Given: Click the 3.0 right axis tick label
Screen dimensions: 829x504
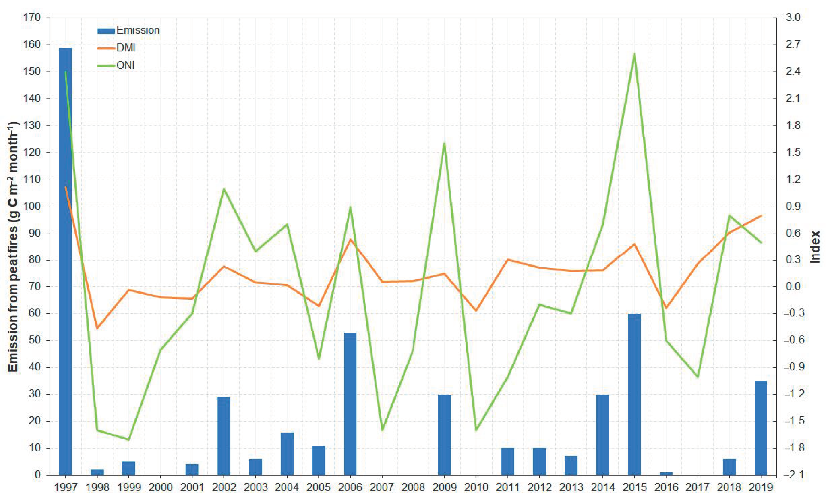Looking at the screenshot, I should tap(793, 17).
